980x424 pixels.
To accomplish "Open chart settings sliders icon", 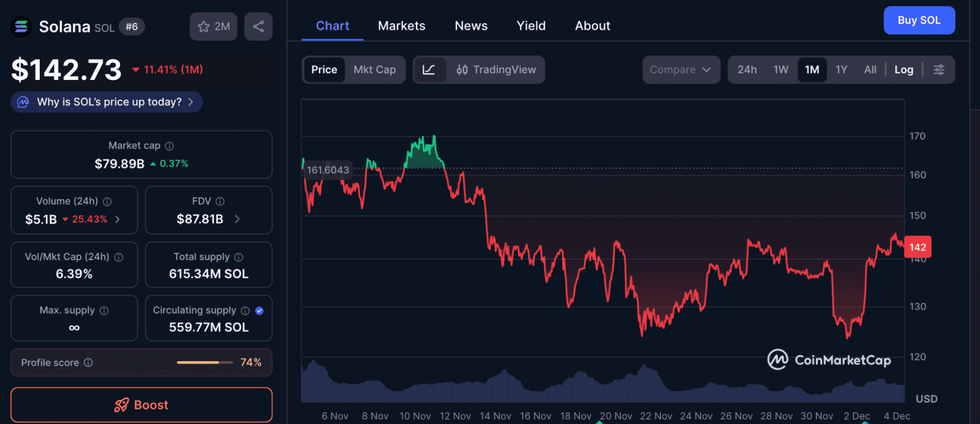I will point(939,70).
